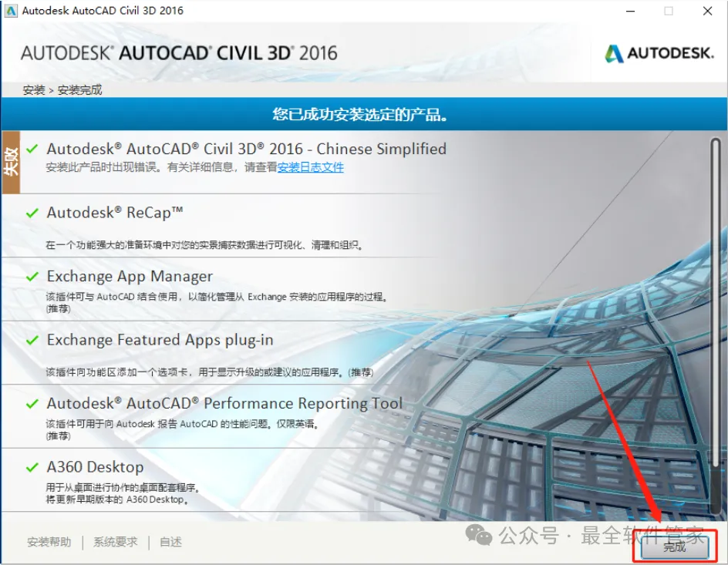Viewport: 728px width, 565px height.
Task: Click green checkmark beside Autodesk ReCap
Action: pyautogui.click(x=32, y=213)
